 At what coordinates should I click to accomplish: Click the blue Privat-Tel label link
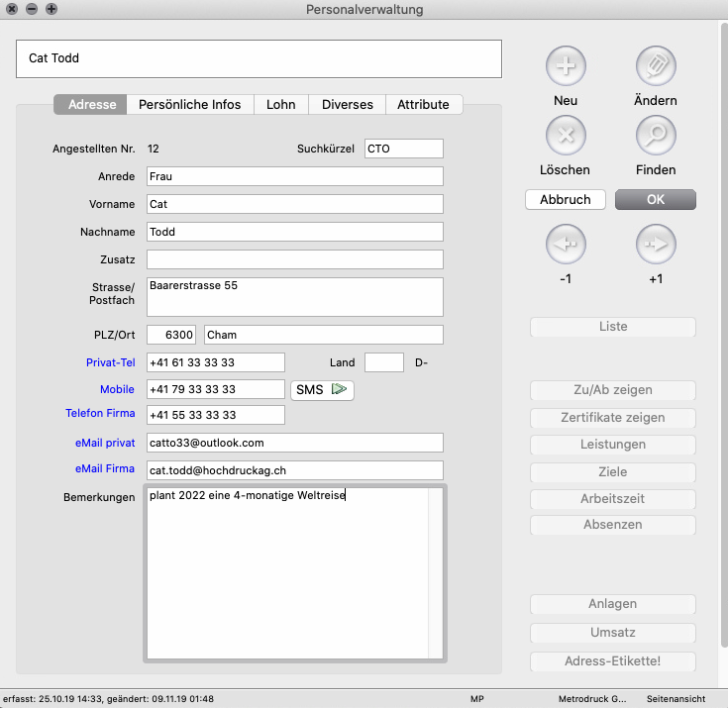[110, 363]
